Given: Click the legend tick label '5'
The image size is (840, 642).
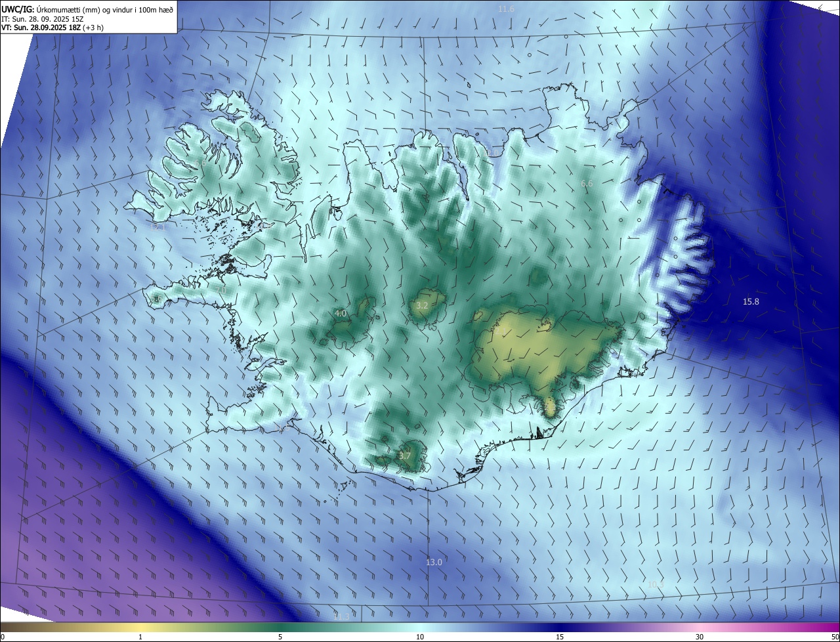Looking at the screenshot, I should (280, 637).
